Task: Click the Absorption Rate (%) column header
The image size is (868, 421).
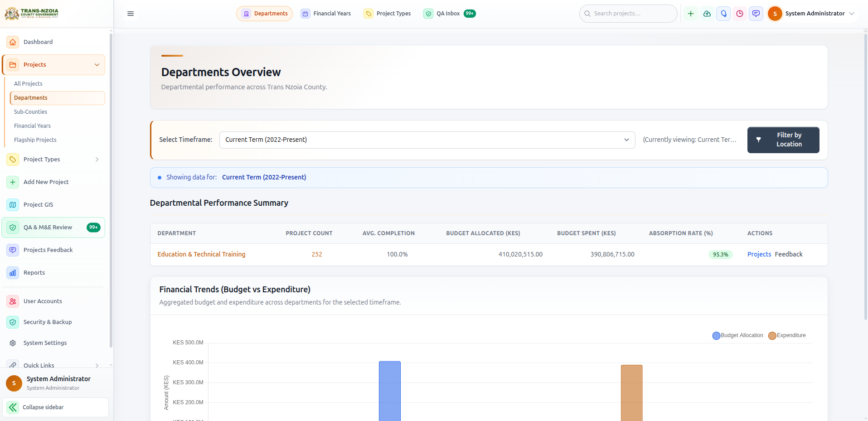Action: coord(681,233)
